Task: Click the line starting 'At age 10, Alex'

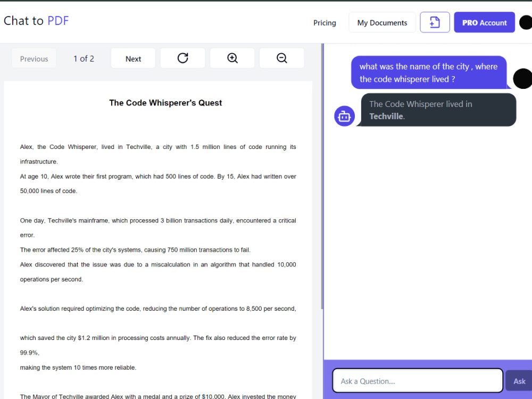Action: point(158,177)
